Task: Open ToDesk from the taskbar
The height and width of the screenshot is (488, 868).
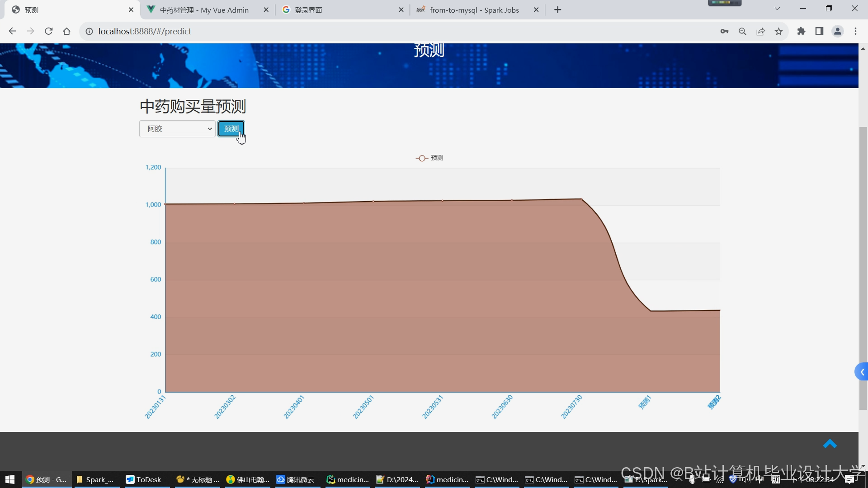Action: [x=144, y=479]
